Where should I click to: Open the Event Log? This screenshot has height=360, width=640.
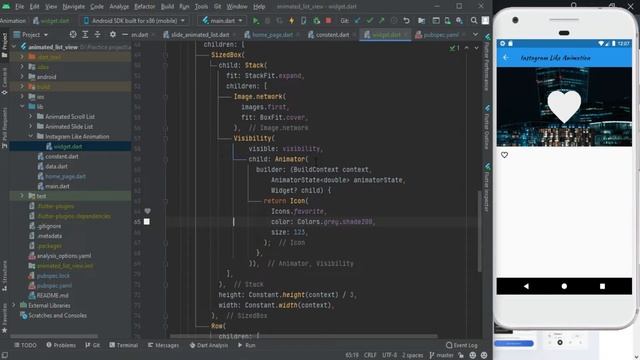pos(462,345)
